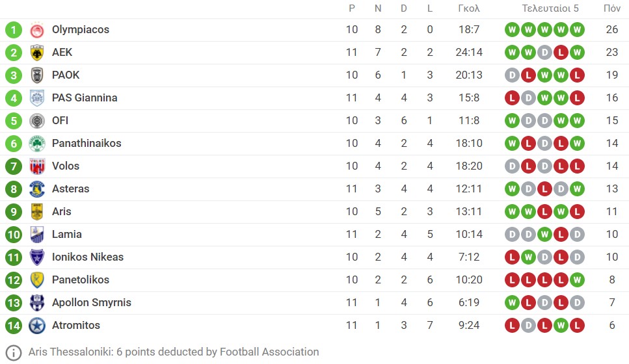629x364 pixels.
Task: Sort by the Γκολ goals column header
Action: [468, 8]
